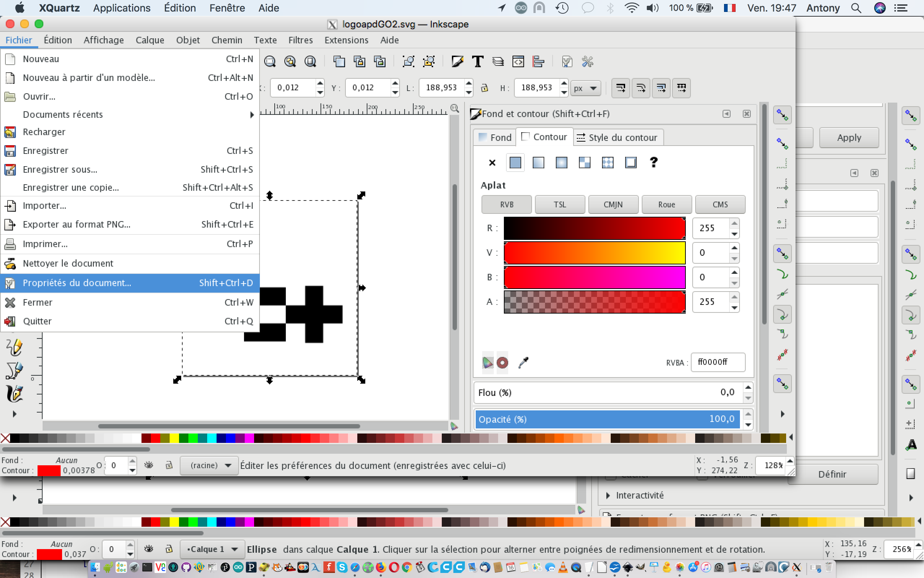Viewport: 924px width, 578px height.
Task: Click the zoom-to-page icon
Action: tap(310, 61)
